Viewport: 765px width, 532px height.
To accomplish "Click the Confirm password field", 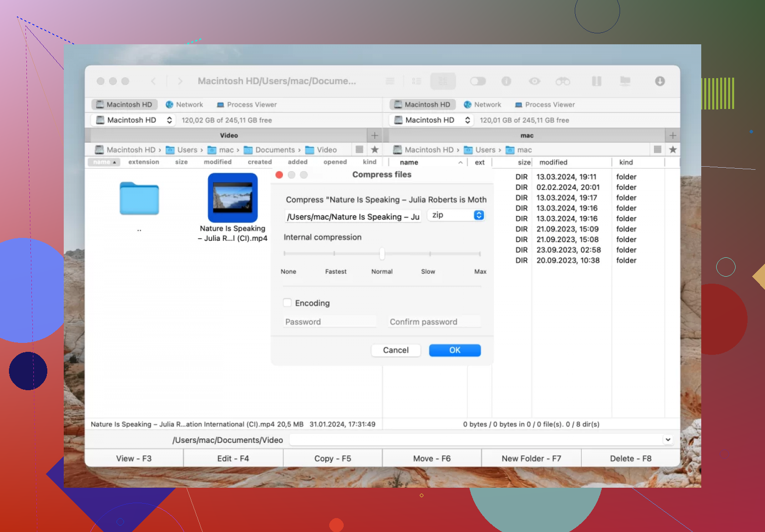I will pyautogui.click(x=434, y=321).
